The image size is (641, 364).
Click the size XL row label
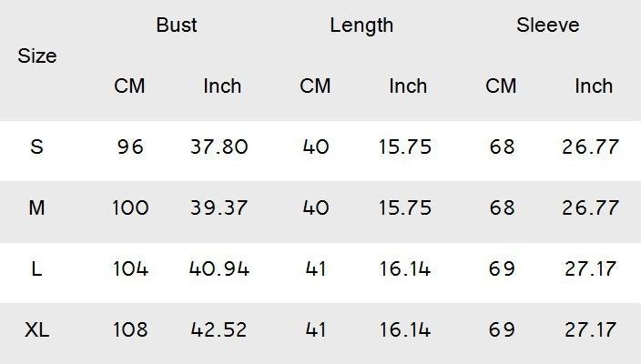(x=36, y=329)
